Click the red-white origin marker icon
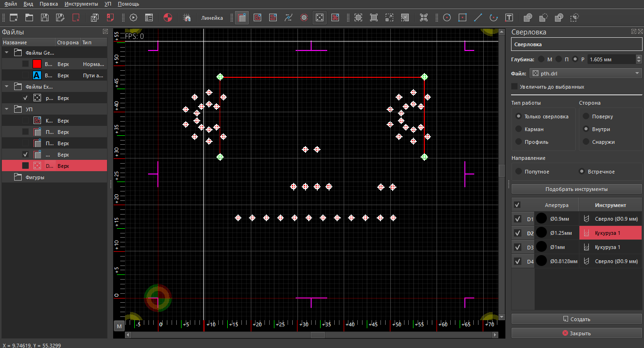This screenshot has width=644, height=348. click(x=168, y=17)
